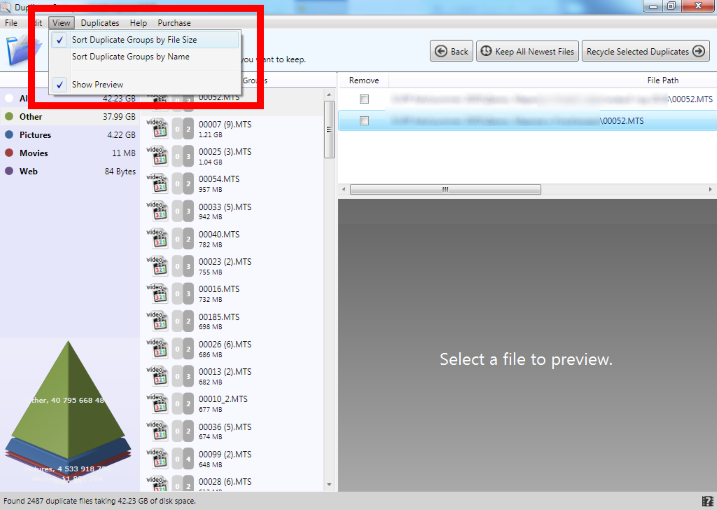Click the blue dot next to Pictures category
Image resolution: width=717 pixels, height=510 pixels.
(9, 135)
